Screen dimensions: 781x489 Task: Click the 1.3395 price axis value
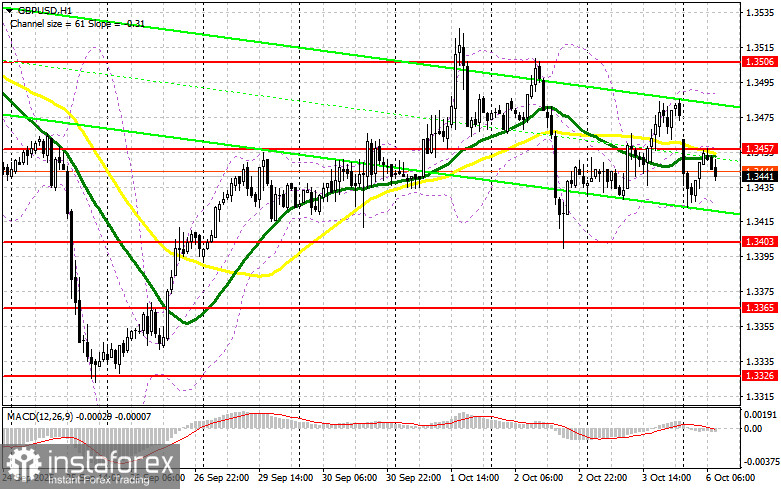click(760, 256)
